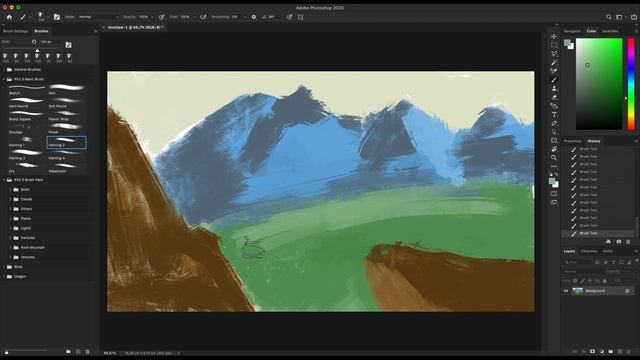Select the Rectangle shape tool
Image resolution: width=640 pixels, height=360 pixels.
tap(554, 140)
